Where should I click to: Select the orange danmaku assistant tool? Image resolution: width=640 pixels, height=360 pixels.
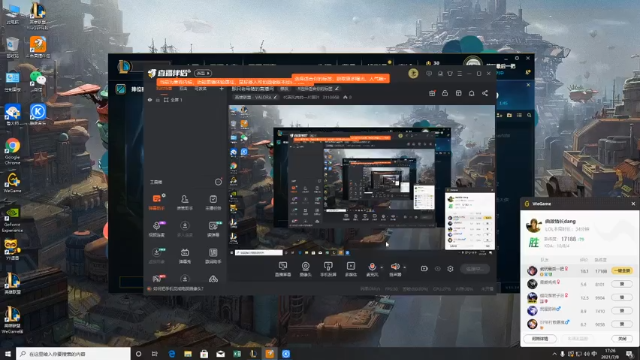[x=156, y=202]
